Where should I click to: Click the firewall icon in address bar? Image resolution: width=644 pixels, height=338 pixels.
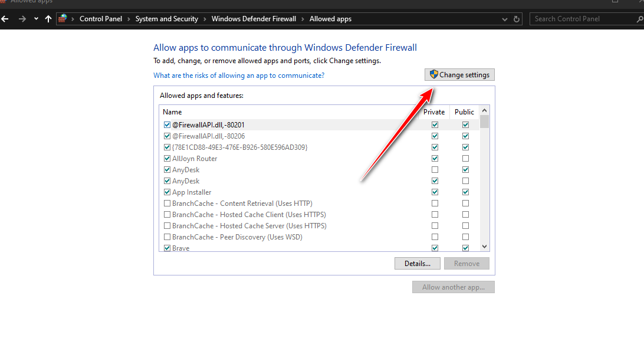63,19
